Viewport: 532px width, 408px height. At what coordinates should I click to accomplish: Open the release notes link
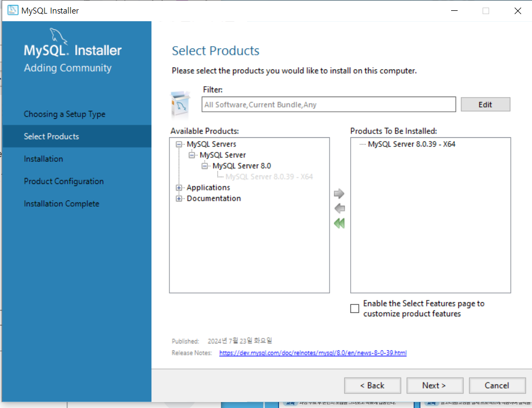tap(313, 353)
